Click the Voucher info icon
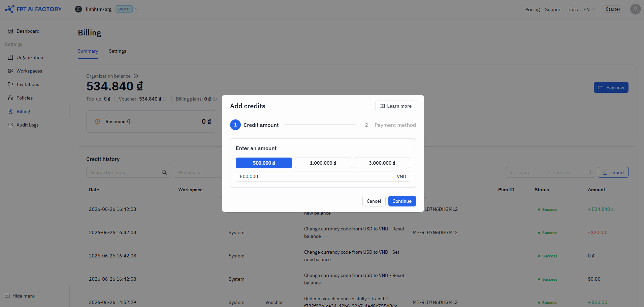Image resolution: width=644 pixels, height=307 pixels. tap(165, 99)
